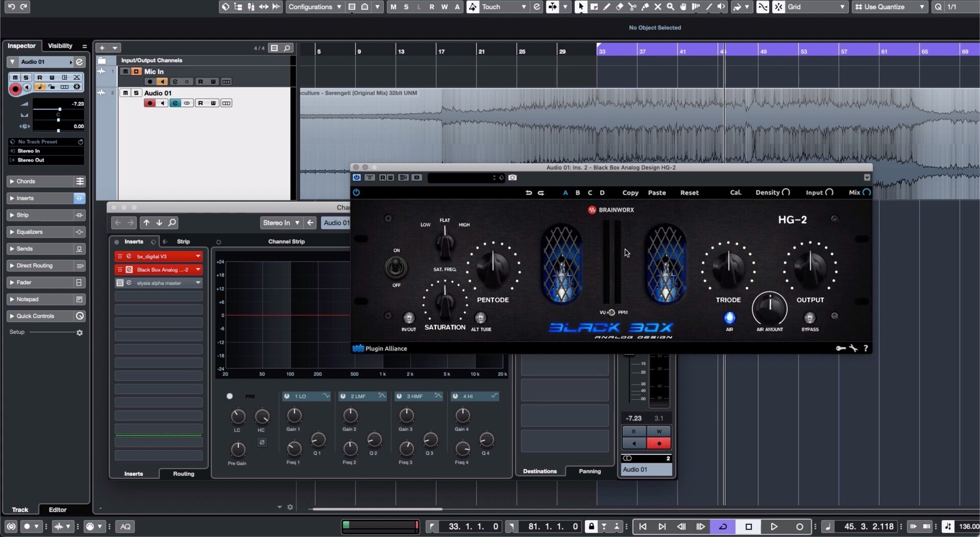Click the Stop transport button
980x537 pixels.
click(x=749, y=526)
